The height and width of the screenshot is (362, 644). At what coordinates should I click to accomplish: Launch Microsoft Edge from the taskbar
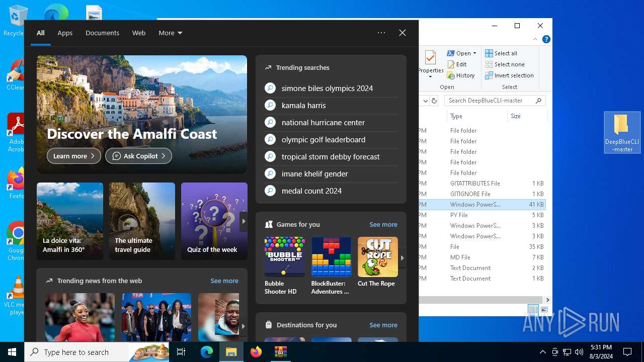206,352
